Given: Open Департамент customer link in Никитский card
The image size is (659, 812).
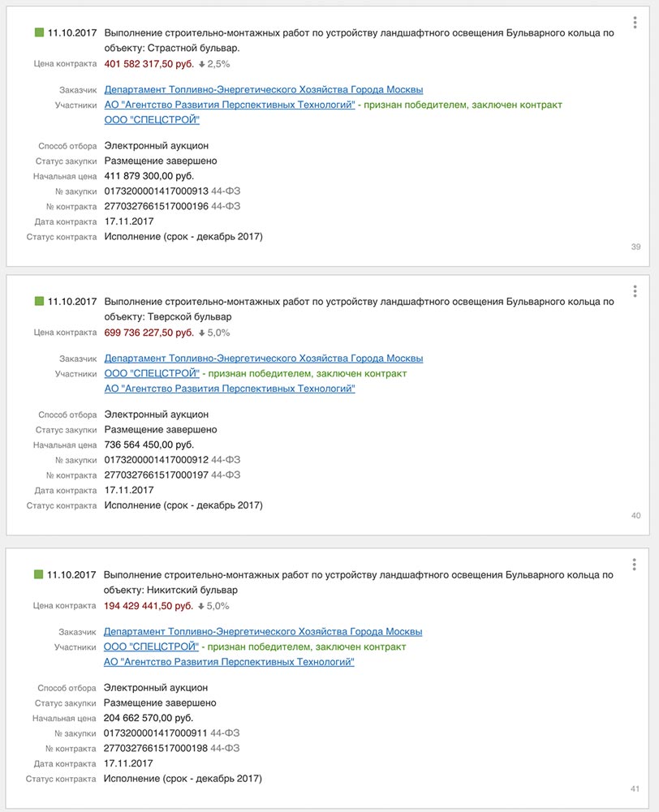Looking at the screenshot, I should tap(263, 632).
